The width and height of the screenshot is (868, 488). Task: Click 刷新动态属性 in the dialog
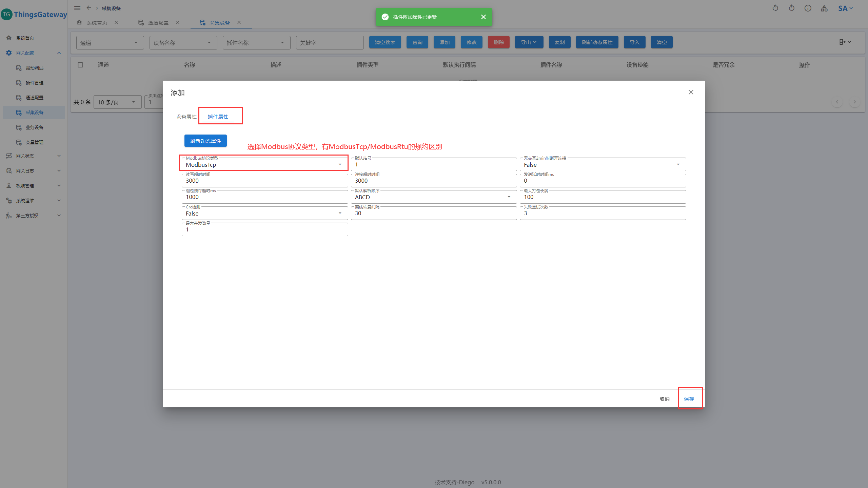[x=205, y=141]
